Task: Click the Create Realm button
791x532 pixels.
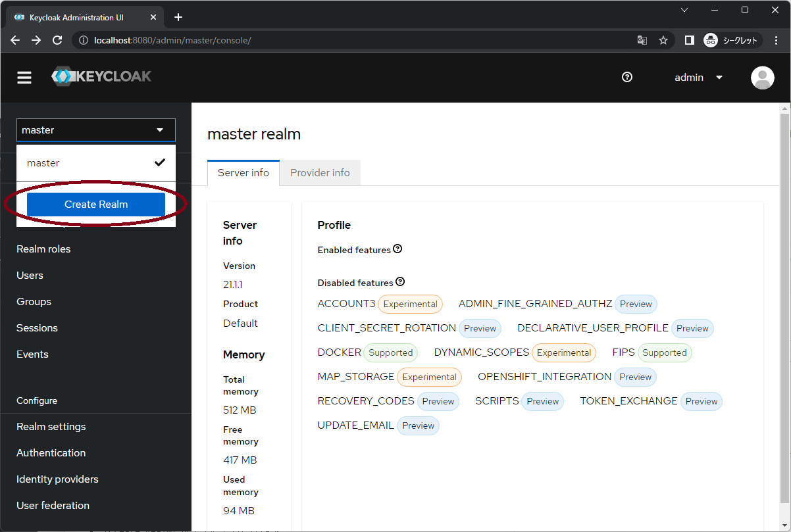Action: coord(96,205)
